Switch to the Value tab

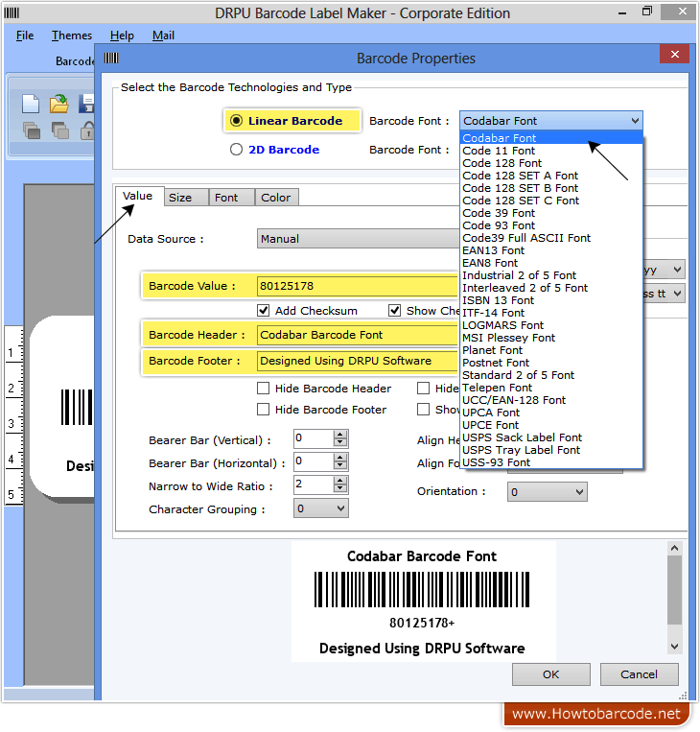click(x=138, y=196)
